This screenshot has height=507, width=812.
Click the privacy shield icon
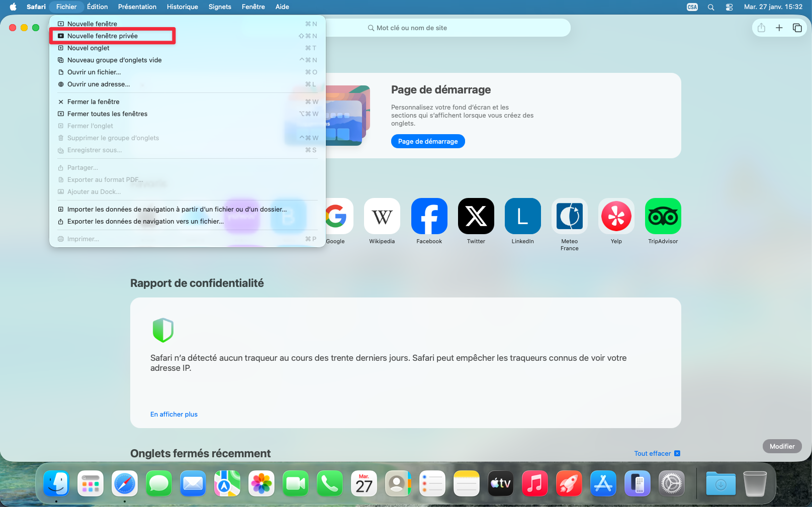(163, 330)
